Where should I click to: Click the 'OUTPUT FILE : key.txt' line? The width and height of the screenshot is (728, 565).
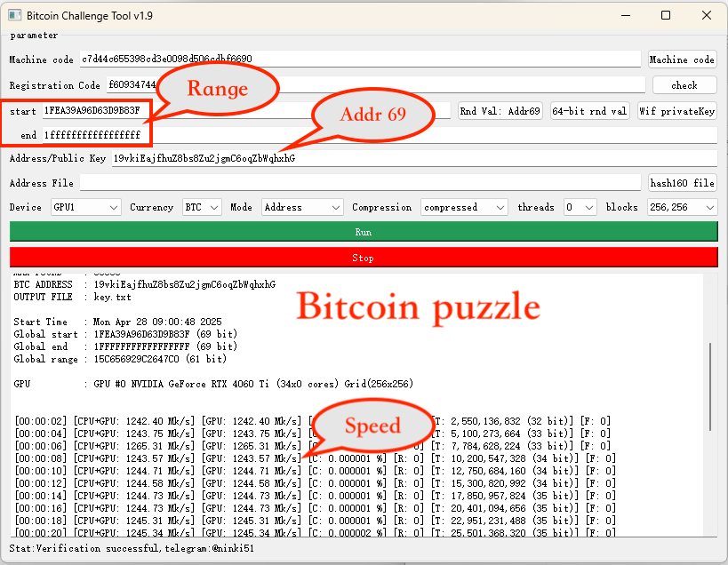pyautogui.click(x=72, y=297)
